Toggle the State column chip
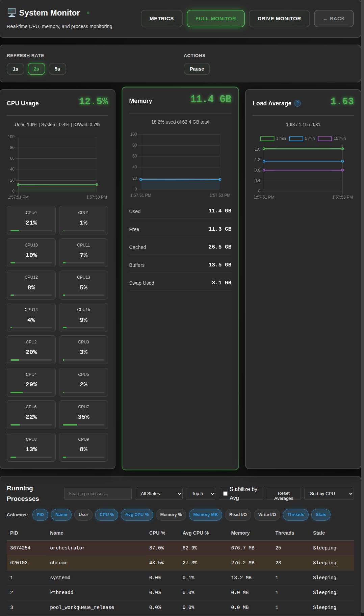The image size is (364, 616). coord(321,515)
